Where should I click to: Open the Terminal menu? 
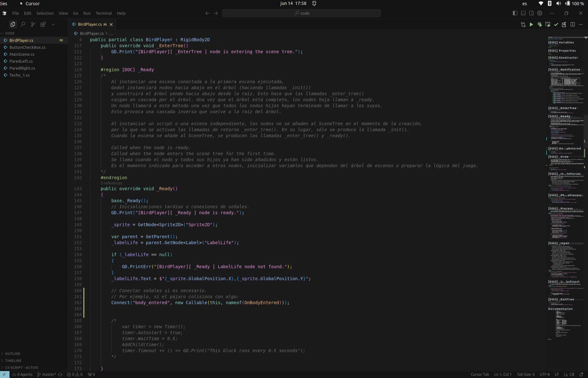click(x=103, y=13)
